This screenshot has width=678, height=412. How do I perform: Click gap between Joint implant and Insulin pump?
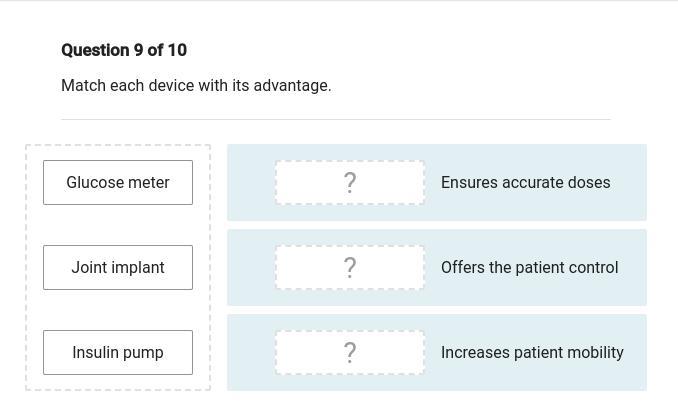[x=118, y=310]
